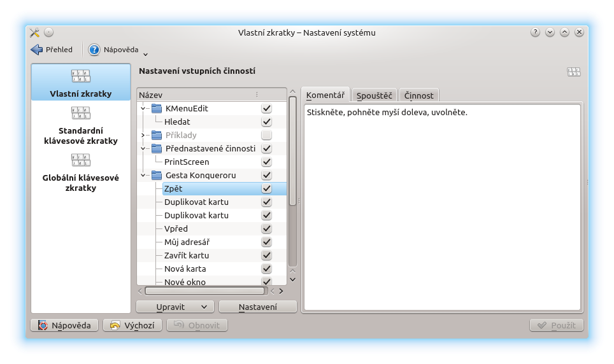Viewport: 614px width, 364px height.
Task: Click the pin-window dot button in title bar
Action: [x=48, y=32]
